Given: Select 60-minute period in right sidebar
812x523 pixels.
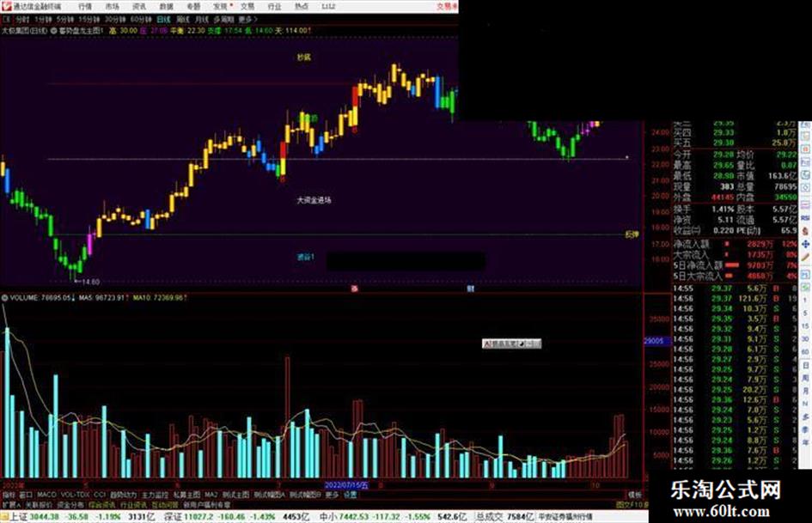Looking at the screenshot, I should 805,351.
